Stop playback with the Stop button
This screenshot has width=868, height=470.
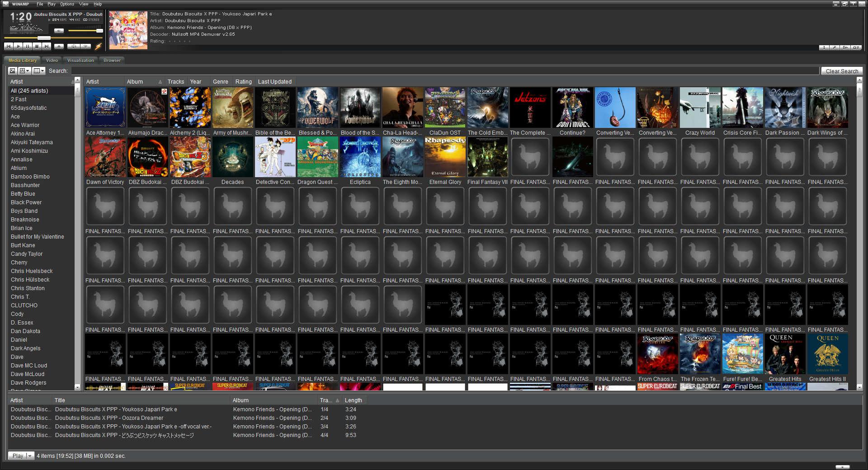click(x=37, y=46)
